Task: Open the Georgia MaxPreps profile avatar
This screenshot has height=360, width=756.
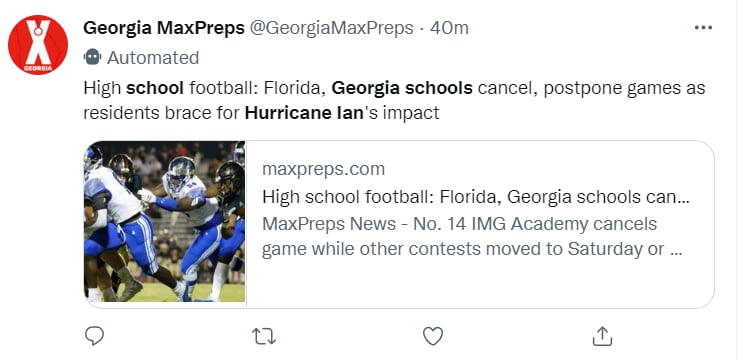Action: click(38, 44)
